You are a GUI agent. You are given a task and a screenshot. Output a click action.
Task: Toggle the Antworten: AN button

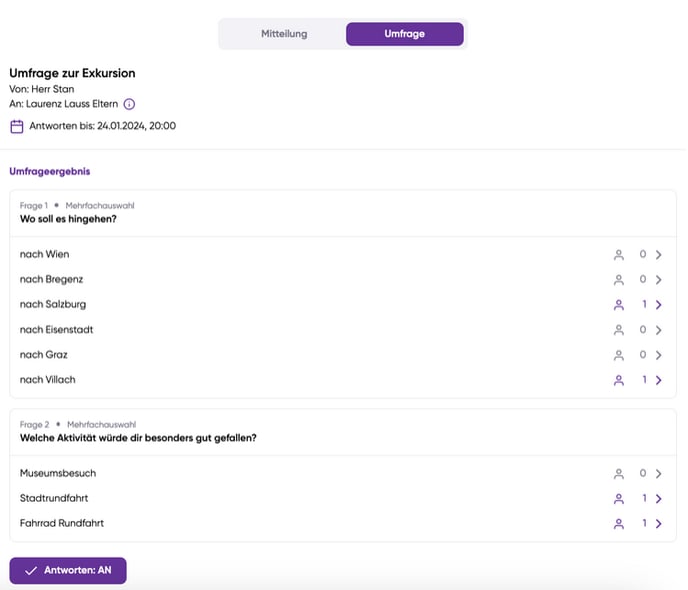point(68,571)
